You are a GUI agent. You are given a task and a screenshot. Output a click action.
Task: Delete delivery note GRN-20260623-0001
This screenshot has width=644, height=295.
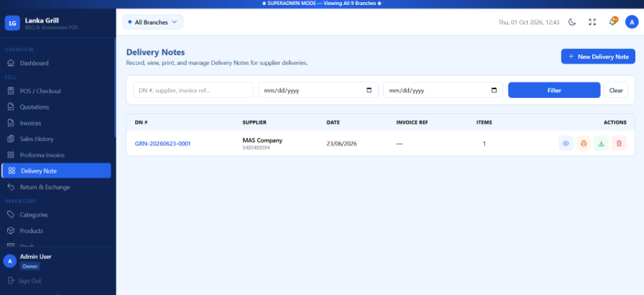click(x=619, y=143)
